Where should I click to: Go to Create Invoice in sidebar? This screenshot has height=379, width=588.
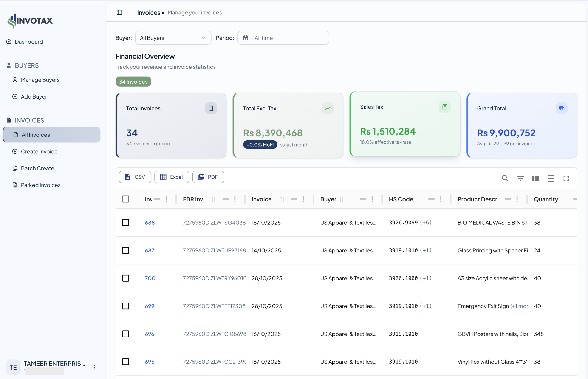click(x=39, y=152)
